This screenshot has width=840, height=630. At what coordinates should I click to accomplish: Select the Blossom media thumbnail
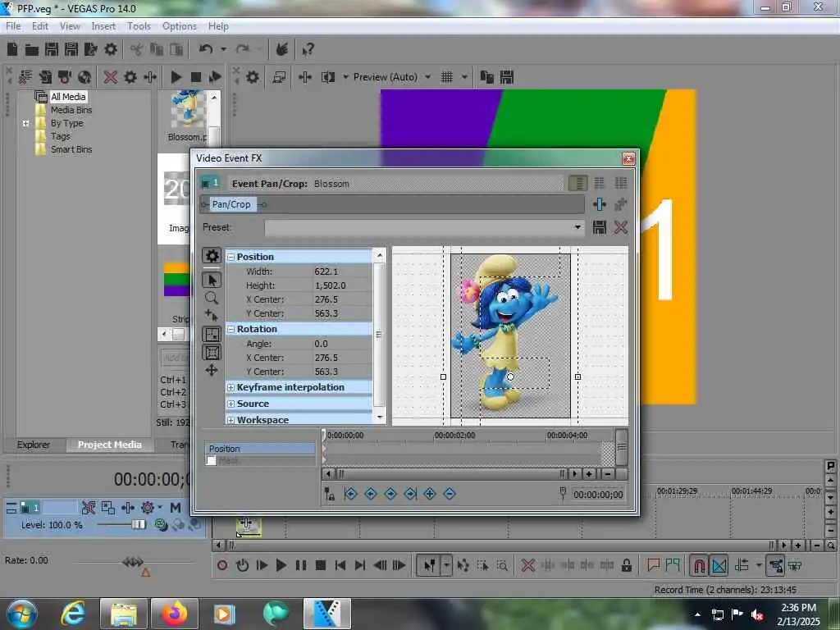click(x=188, y=110)
